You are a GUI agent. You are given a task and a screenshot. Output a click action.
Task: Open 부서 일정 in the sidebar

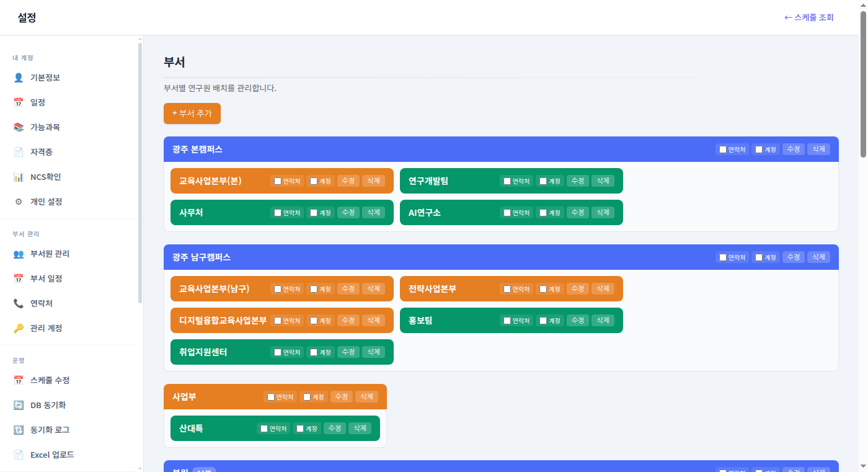46,278
